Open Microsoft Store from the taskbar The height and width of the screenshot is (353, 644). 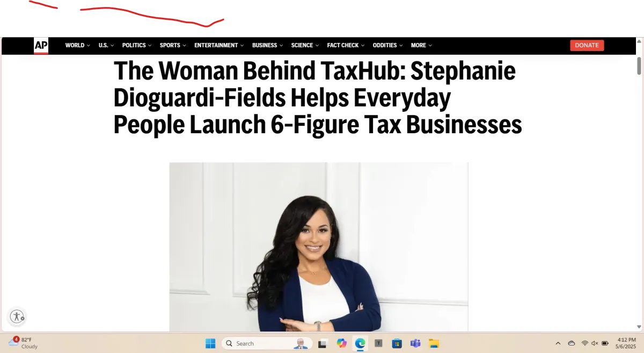397,343
